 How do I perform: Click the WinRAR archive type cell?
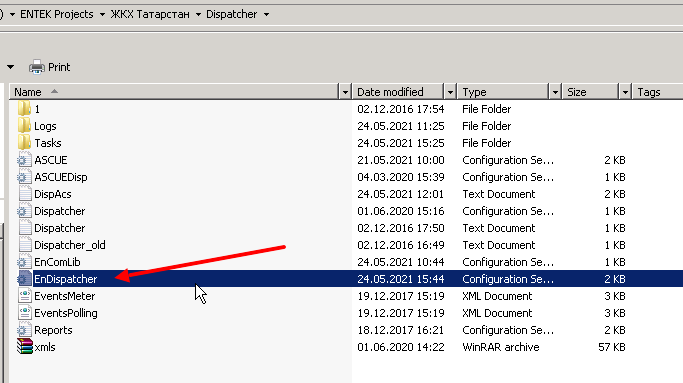point(501,347)
